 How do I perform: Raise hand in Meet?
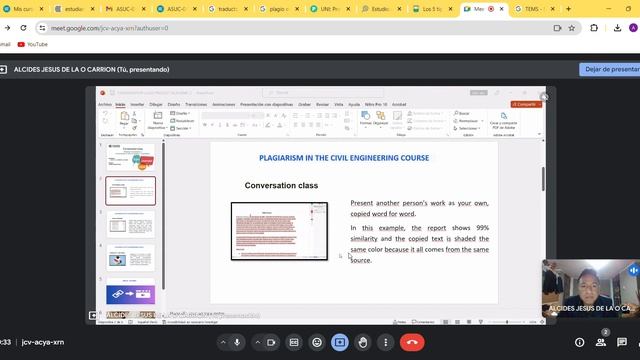pos(362,342)
